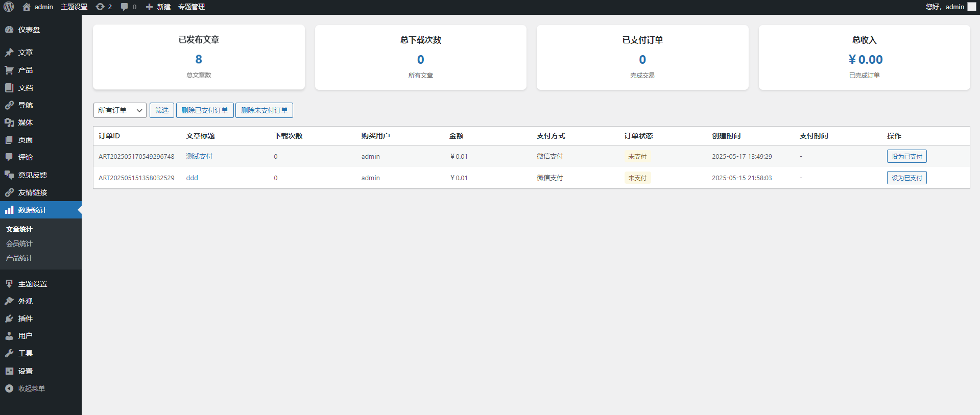Image resolution: width=980 pixels, height=415 pixels.
Task: Click the 收起菜单 collapse arrow icon
Action: coord(9,388)
